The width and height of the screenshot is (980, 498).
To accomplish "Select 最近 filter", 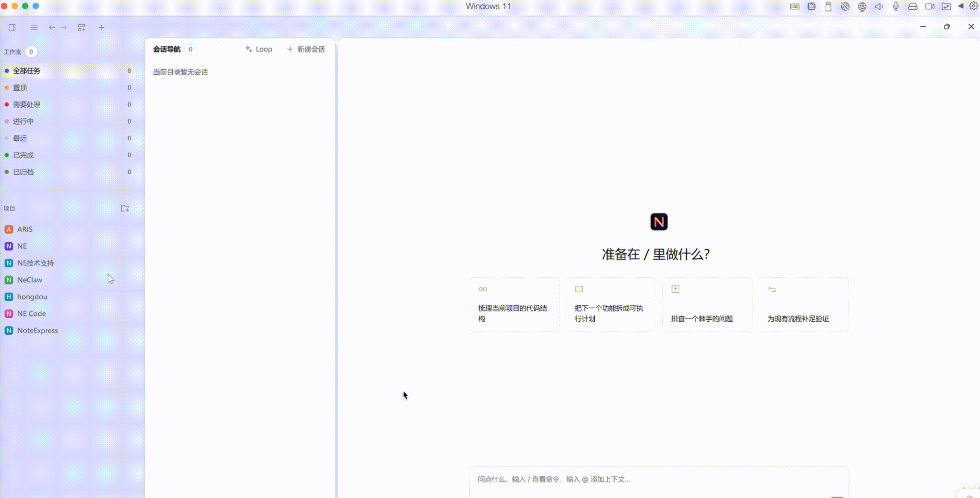I will point(68,138).
